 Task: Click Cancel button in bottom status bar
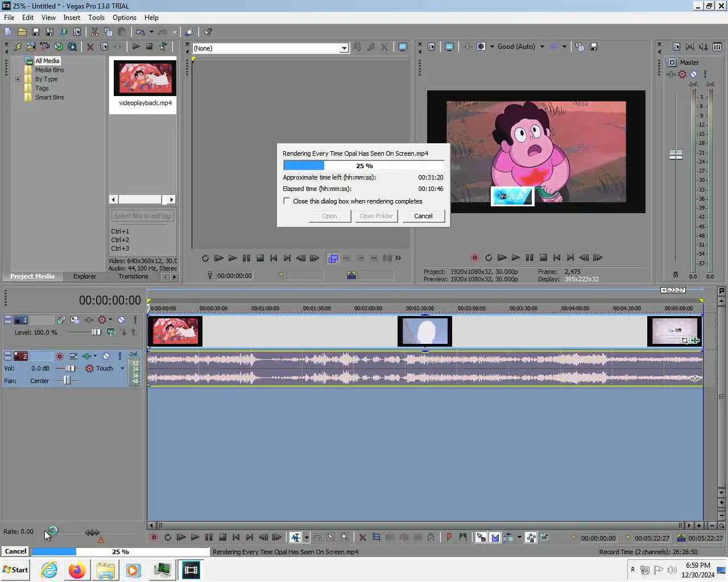(x=15, y=551)
